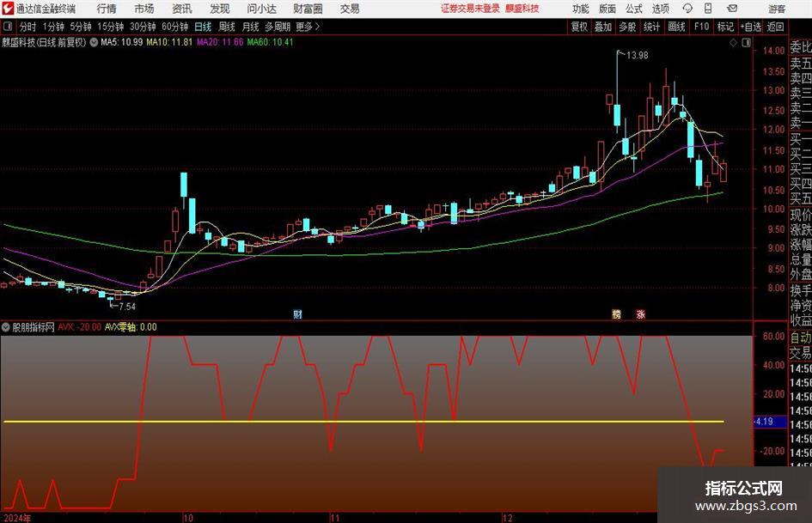Toggle the left panel icon beside 分时
Image resolution: width=812 pixels, height=523 pixels.
pyautogui.click(x=8, y=27)
